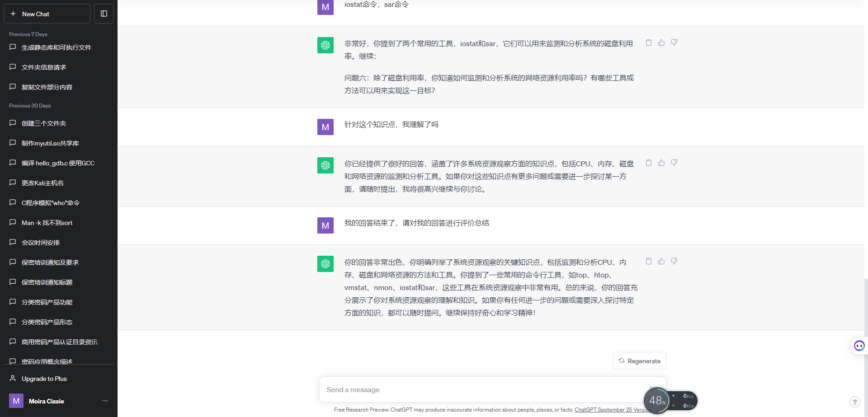868x417 pixels.
Task: Click Upgrade to Plus
Action: click(59, 379)
